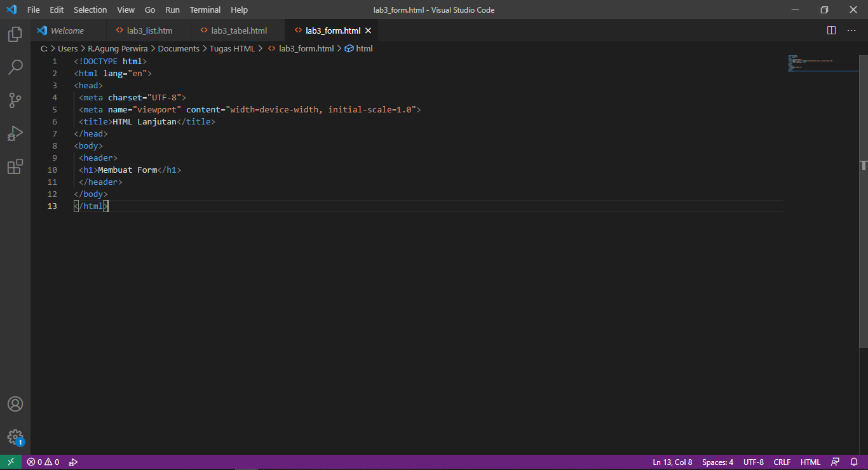This screenshot has width=868, height=470.
Task: Show the Problems panel via error counter
Action: [x=42, y=462]
